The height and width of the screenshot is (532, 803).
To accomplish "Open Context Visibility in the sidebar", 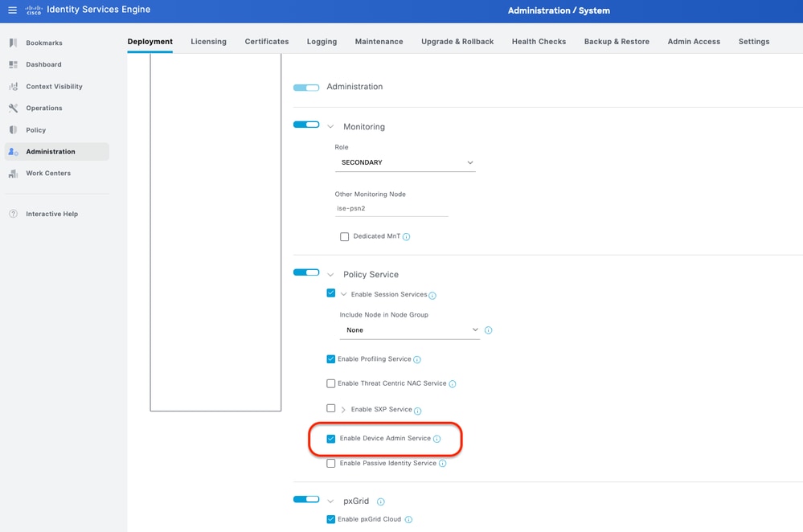I will point(55,87).
